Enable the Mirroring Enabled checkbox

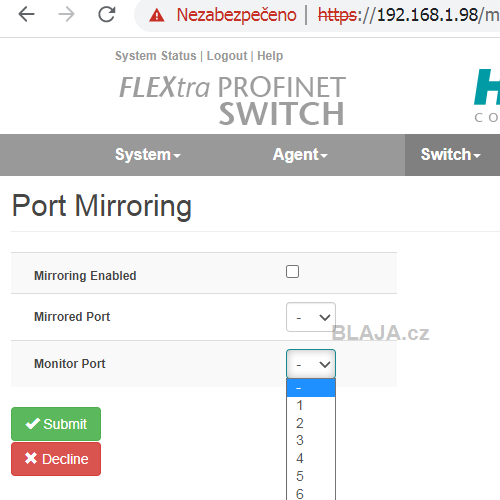[x=292, y=271]
